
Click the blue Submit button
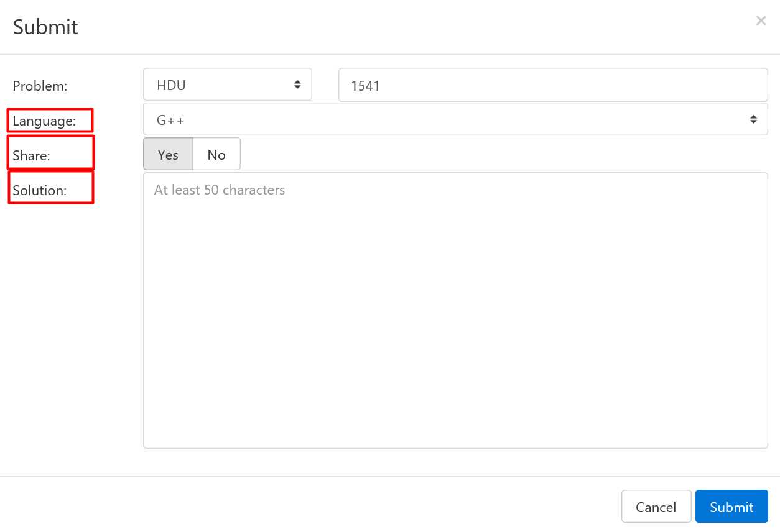pyautogui.click(x=731, y=507)
